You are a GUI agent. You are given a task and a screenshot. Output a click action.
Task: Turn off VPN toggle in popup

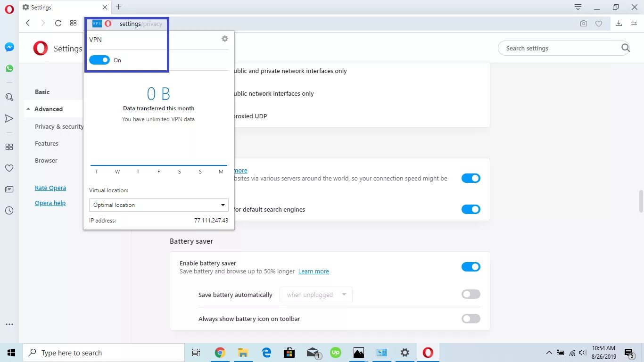99,60
